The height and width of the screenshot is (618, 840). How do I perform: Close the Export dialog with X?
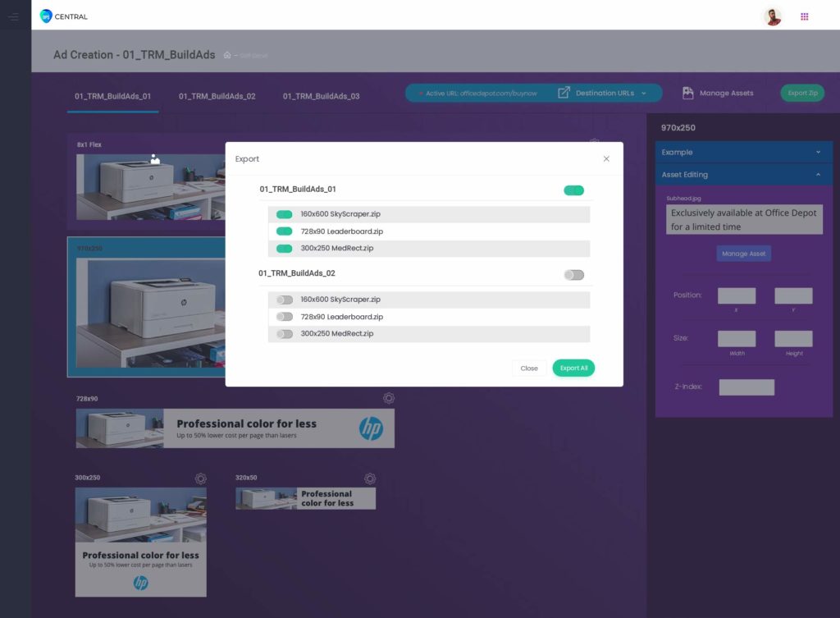[606, 158]
